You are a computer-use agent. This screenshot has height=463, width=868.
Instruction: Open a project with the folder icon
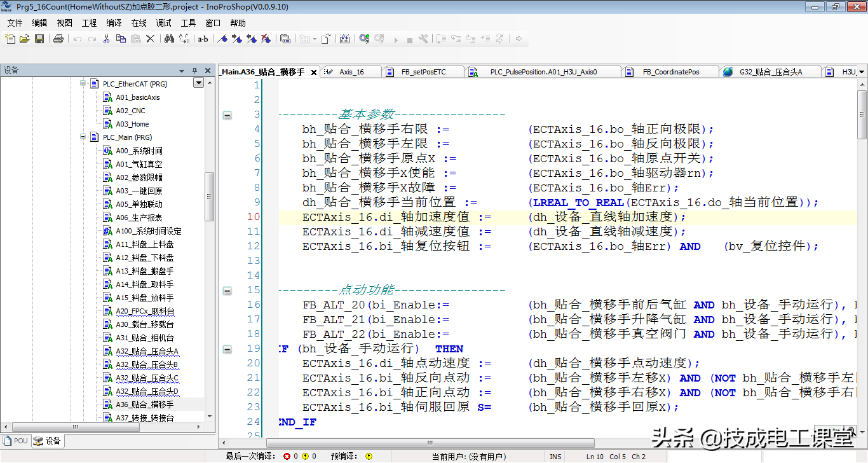25,39
